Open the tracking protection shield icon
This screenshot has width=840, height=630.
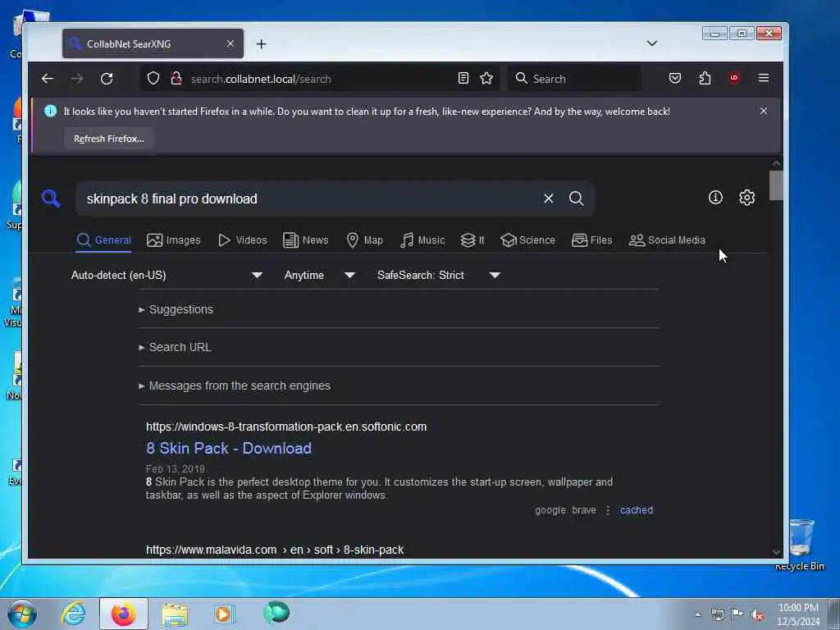point(153,79)
